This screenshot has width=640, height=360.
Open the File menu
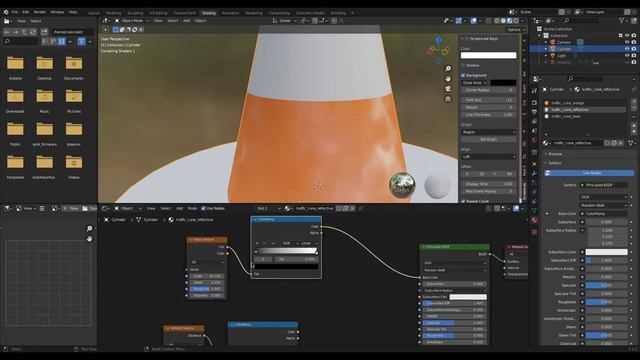coord(15,12)
